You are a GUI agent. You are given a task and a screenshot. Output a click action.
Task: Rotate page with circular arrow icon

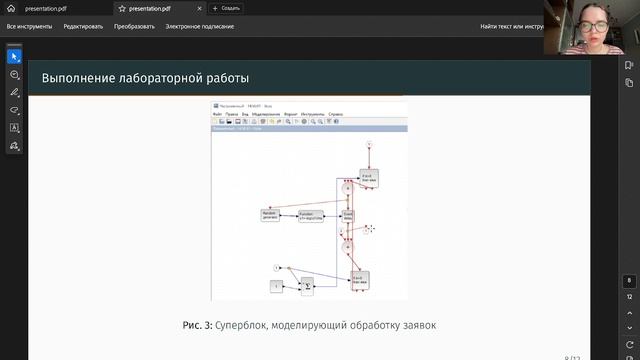pyautogui.click(x=629, y=344)
